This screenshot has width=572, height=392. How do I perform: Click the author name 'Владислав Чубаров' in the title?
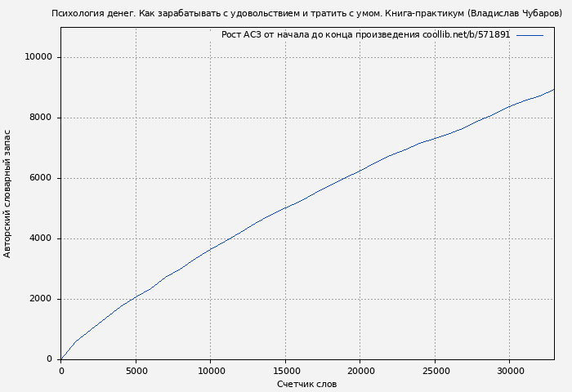pyautogui.click(x=514, y=14)
